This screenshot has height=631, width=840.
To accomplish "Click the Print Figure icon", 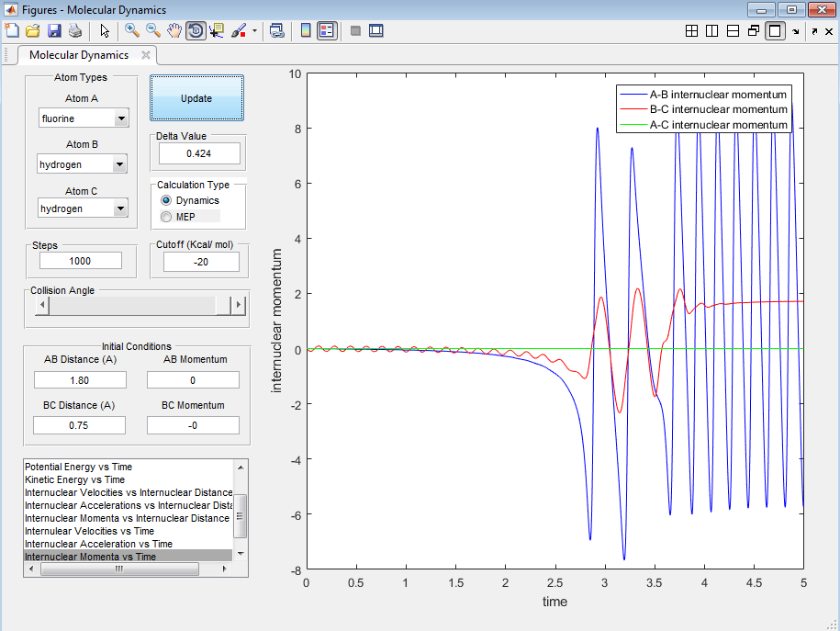I will [x=74, y=30].
